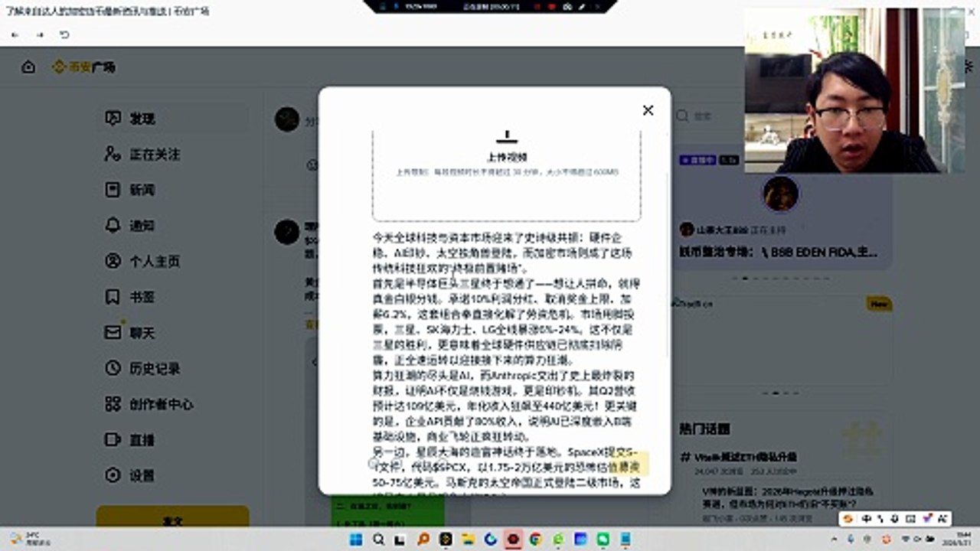This screenshot has height=551, width=980.
Task: Open the File Explorer folder taskbar icon
Action: point(469,540)
